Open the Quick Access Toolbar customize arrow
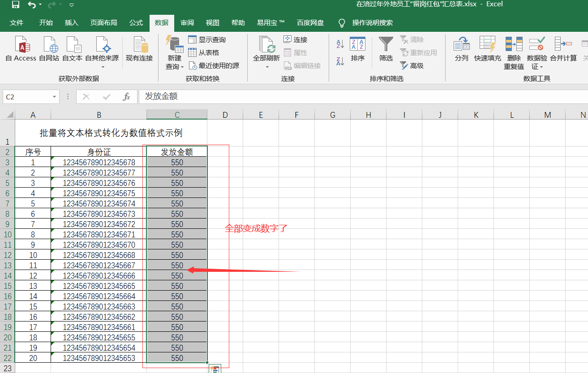Image resolution: width=588 pixels, height=373 pixels. (x=72, y=5)
